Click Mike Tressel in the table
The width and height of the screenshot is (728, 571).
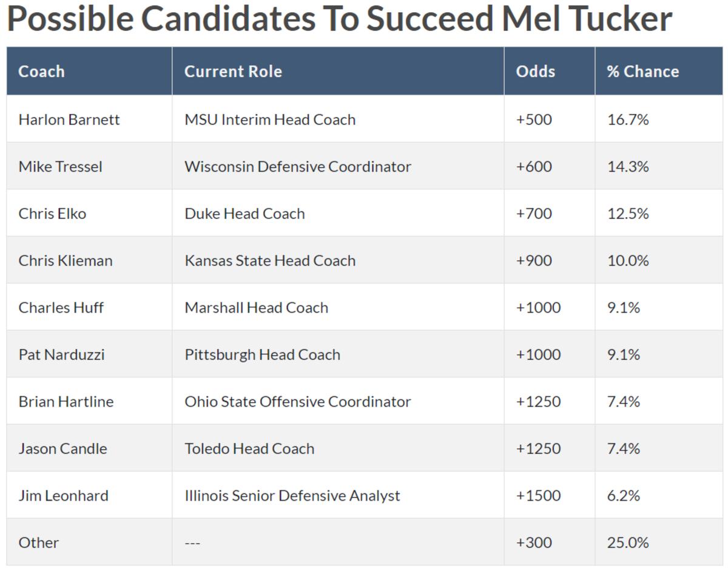tap(60, 166)
